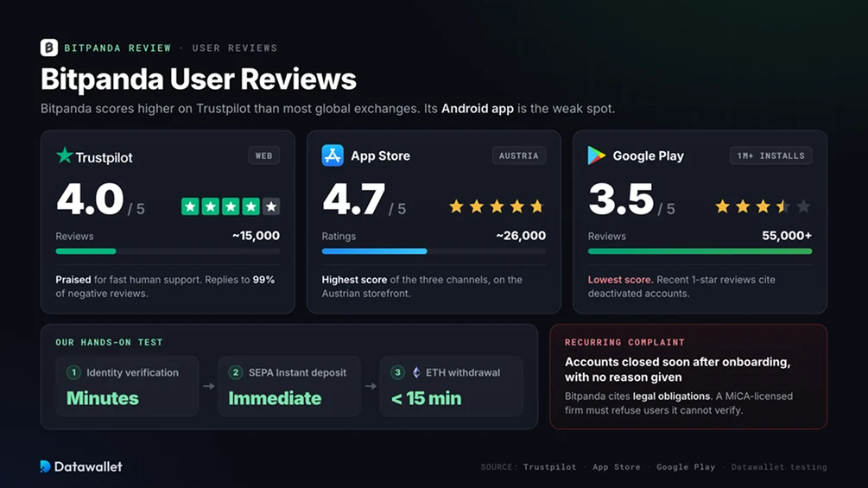Click the Trustpilot green star logo
The image size is (868, 488).
[x=65, y=155]
